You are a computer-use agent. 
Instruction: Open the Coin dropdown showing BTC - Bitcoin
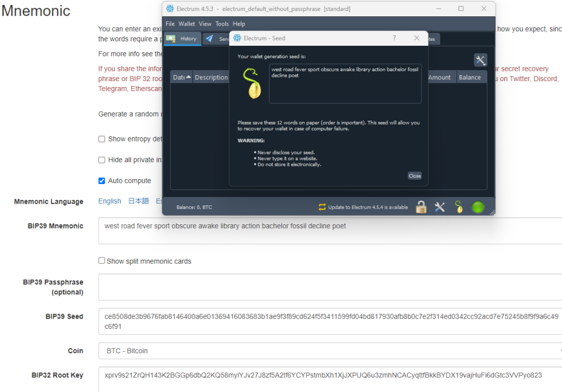pyautogui.click(x=330, y=351)
